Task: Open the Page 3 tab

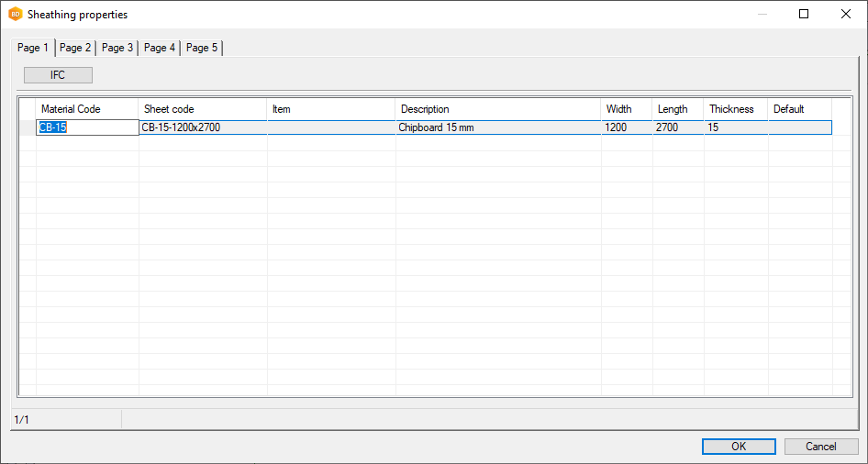Action: coord(117,48)
